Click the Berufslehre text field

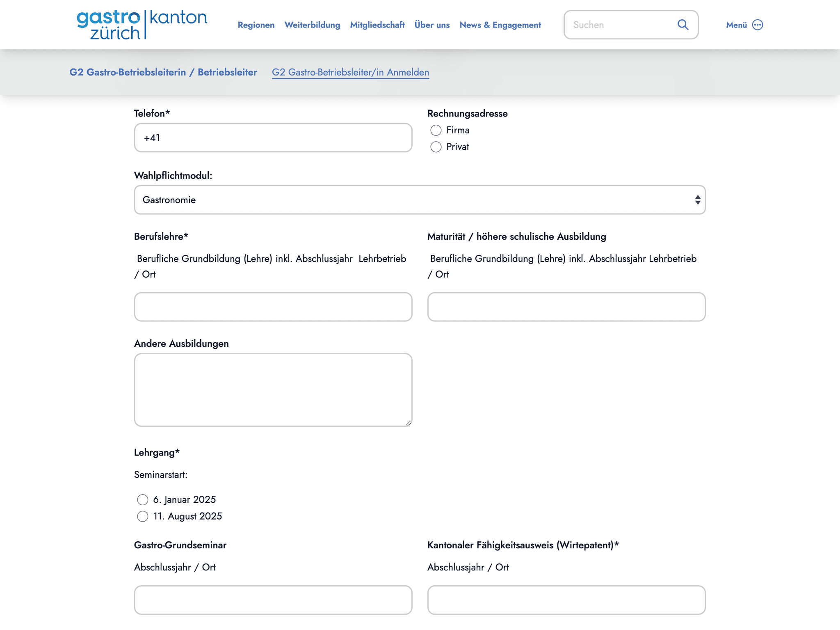[x=273, y=307]
